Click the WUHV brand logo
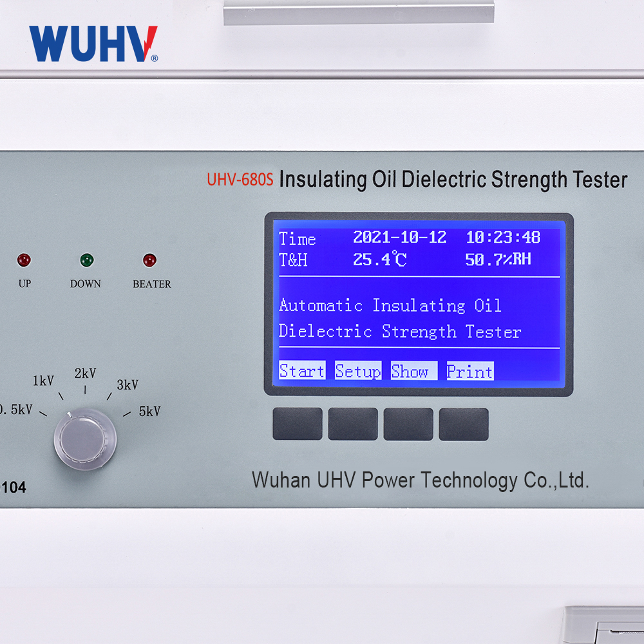This screenshot has height=644, width=644. [x=93, y=44]
